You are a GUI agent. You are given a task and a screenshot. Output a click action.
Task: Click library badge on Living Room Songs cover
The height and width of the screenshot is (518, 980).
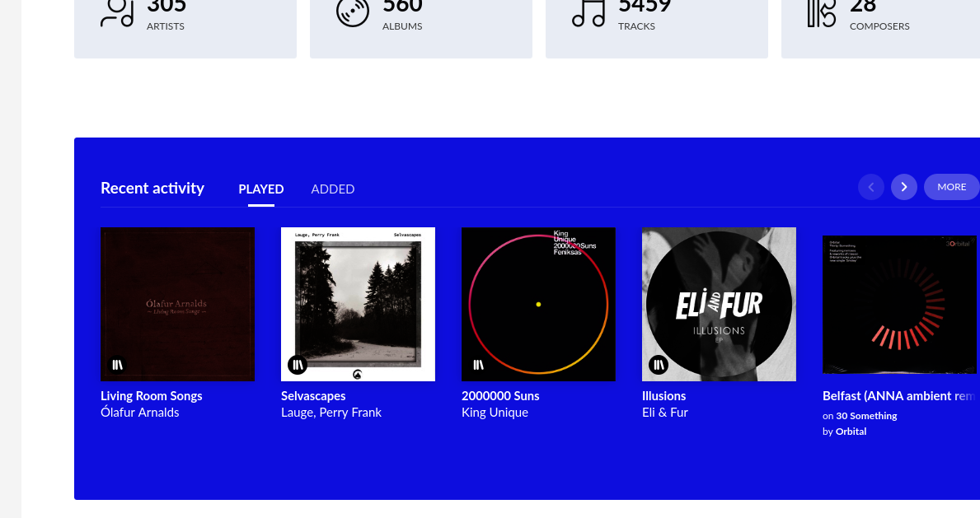tap(118, 365)
